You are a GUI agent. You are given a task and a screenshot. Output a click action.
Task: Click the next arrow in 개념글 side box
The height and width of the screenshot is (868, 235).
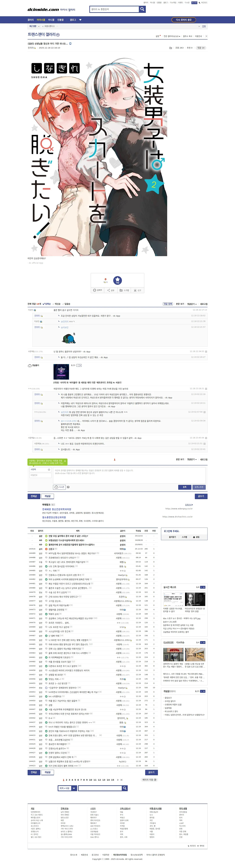[204, 691]
